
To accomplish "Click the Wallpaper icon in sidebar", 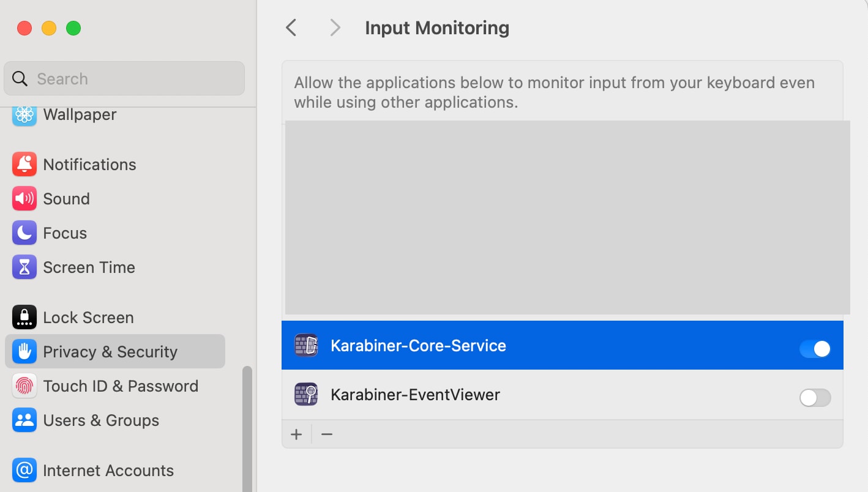I will click(24, 114).
